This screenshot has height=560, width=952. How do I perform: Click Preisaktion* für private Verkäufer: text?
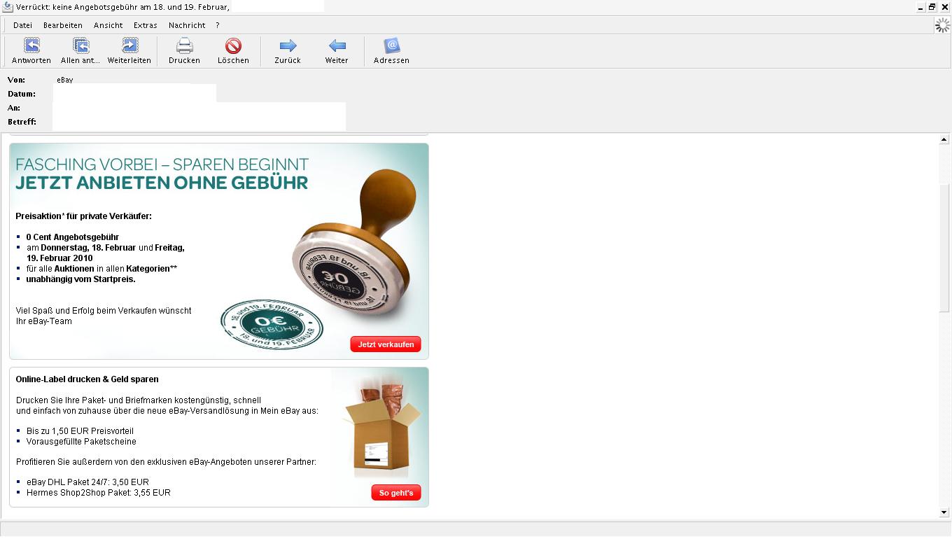coord(83,216)
